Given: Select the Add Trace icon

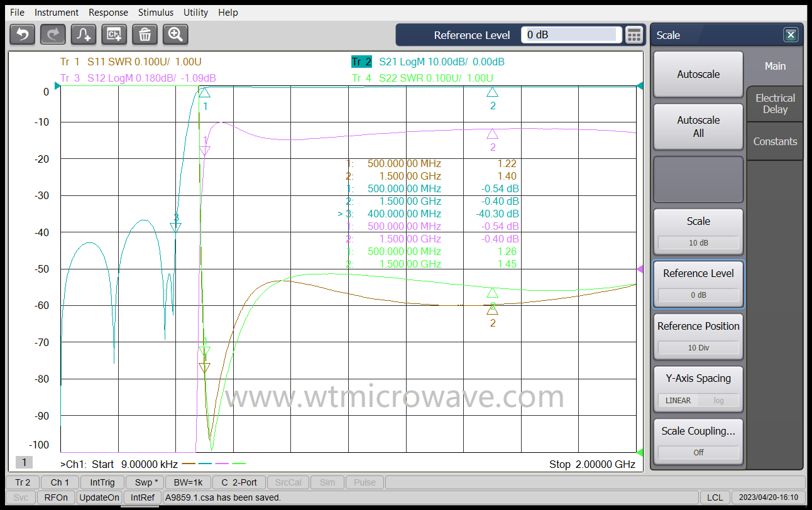Looking at the screenshot, I should [84, 35].
